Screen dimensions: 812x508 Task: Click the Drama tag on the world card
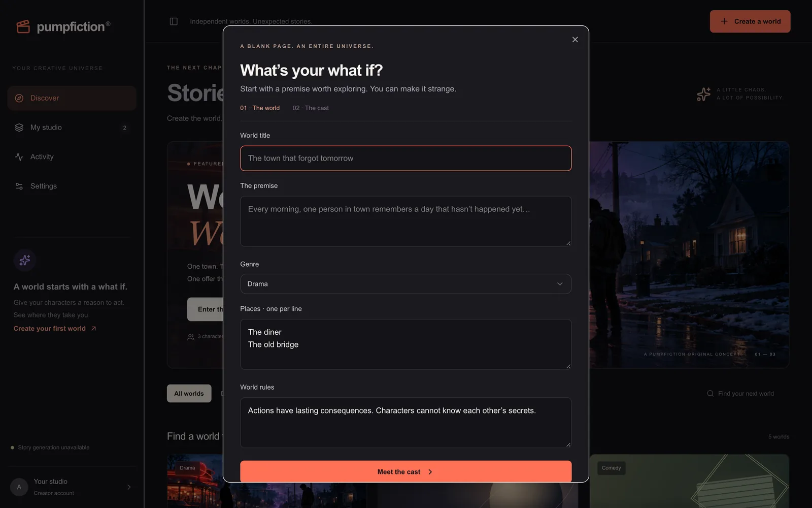point(187,468)
